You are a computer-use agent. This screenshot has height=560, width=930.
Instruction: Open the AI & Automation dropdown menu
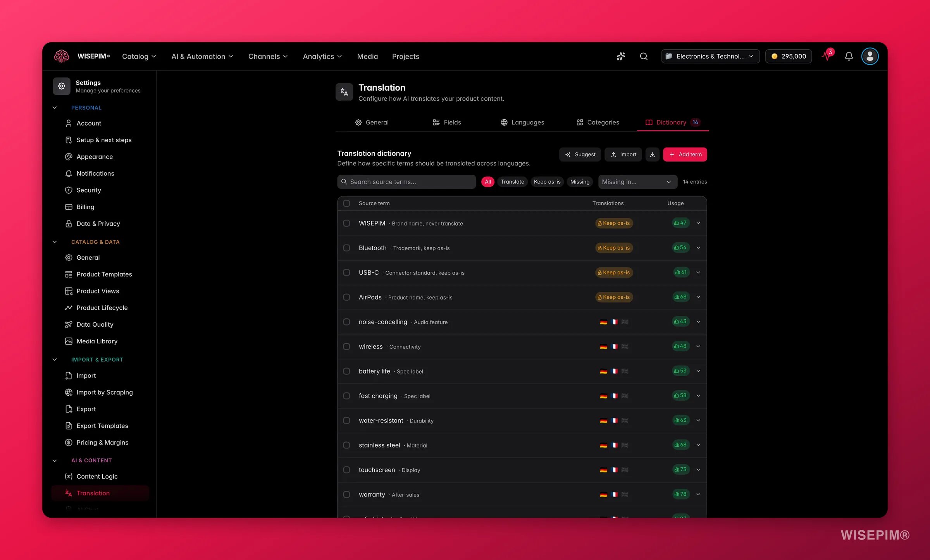point(202,56)
